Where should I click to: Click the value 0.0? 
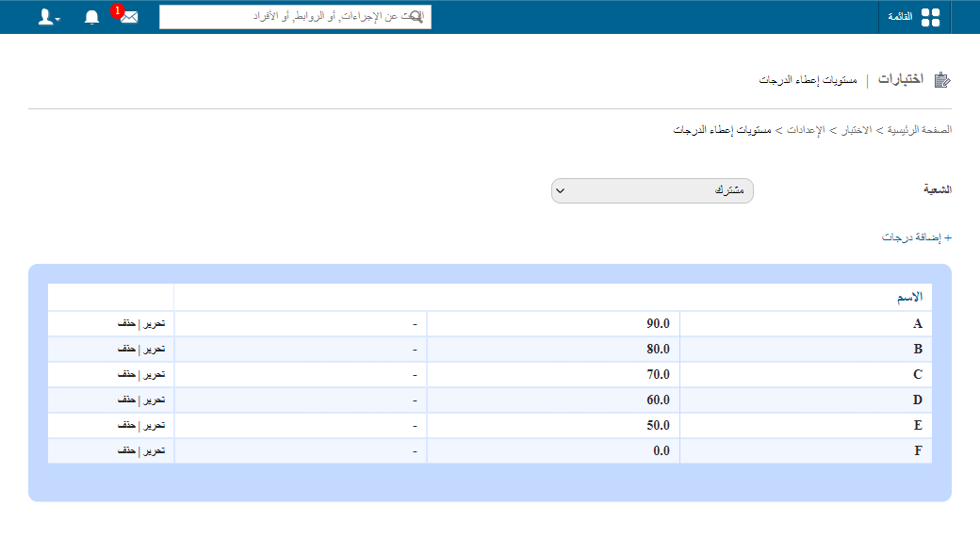click(661, 450)
